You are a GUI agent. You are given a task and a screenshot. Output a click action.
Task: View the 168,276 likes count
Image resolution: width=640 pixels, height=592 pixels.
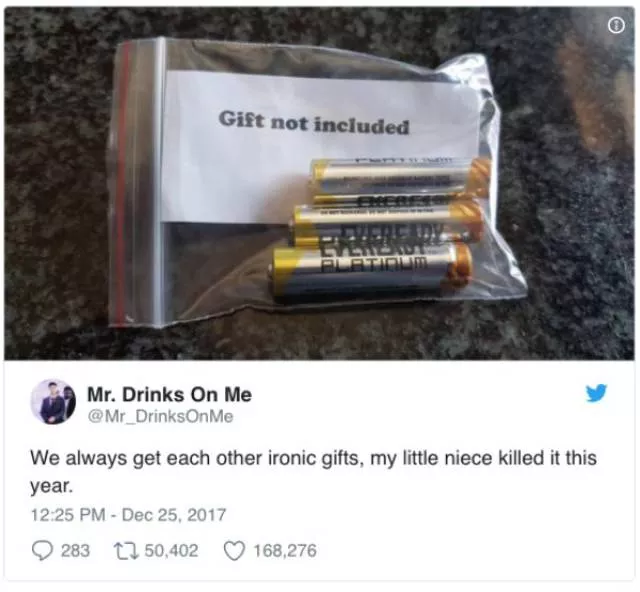285,550
